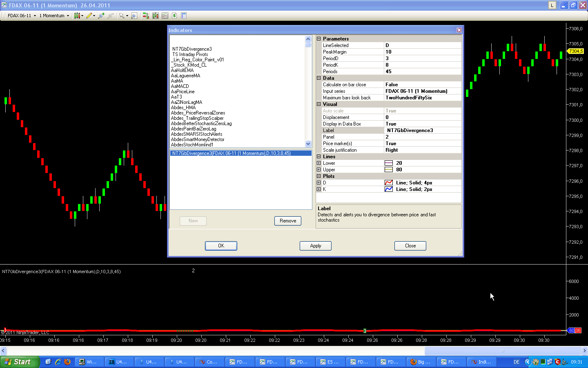Collapse the Visual section
This screenshot has width=588, height=368.
tap(319, 104)
